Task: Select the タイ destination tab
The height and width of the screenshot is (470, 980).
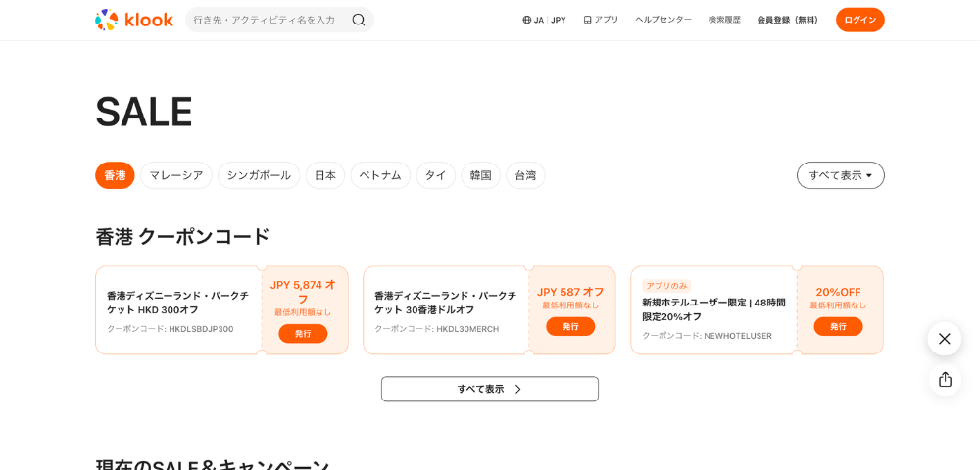Action: point(436,175)
